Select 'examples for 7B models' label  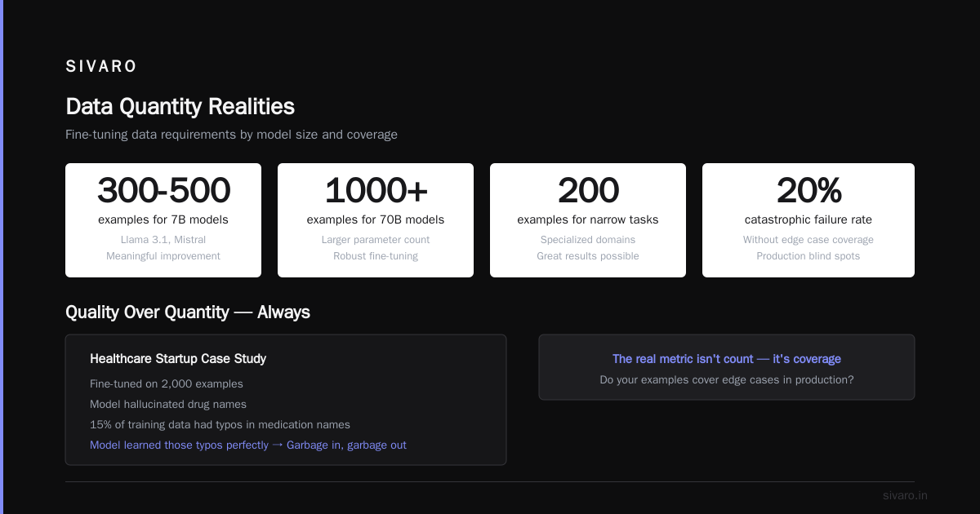point(163,219)
